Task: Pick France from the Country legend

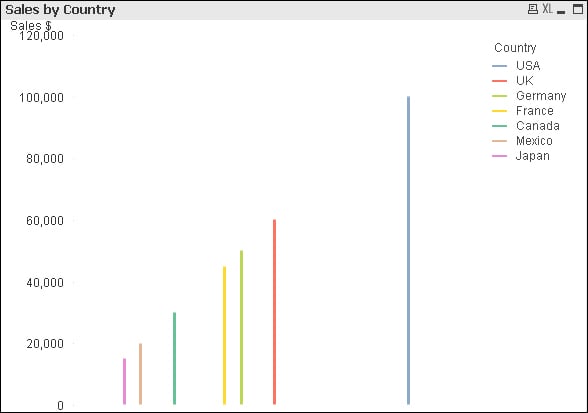Action: 534,111
